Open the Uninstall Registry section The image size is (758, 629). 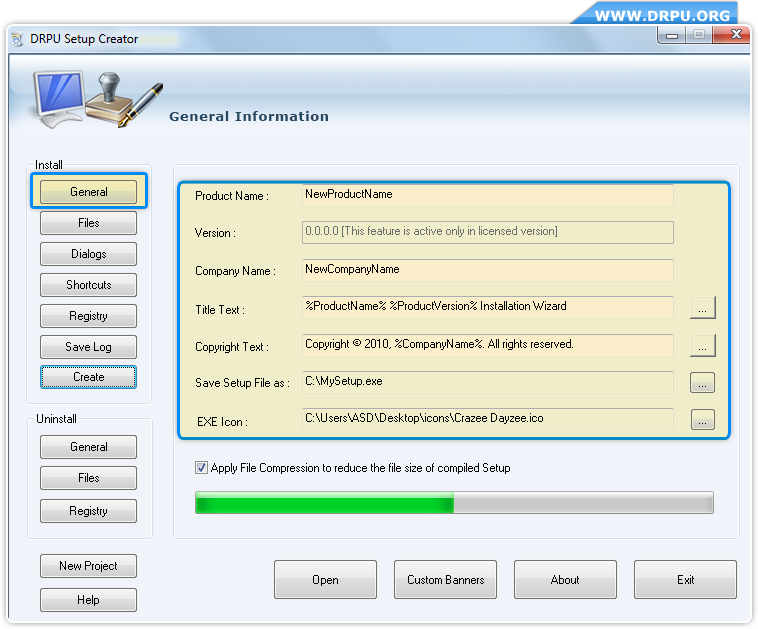click(88, 511)
